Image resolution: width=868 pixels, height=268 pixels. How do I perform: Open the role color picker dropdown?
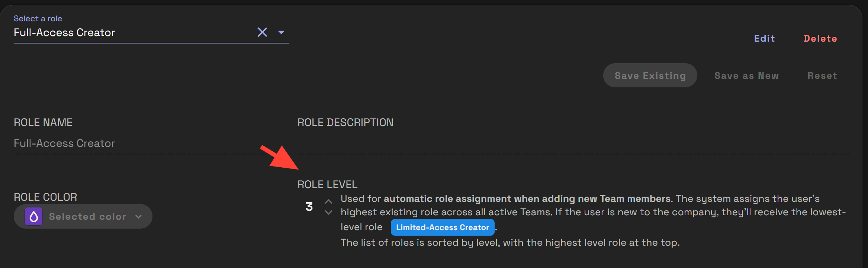[83, 216]
